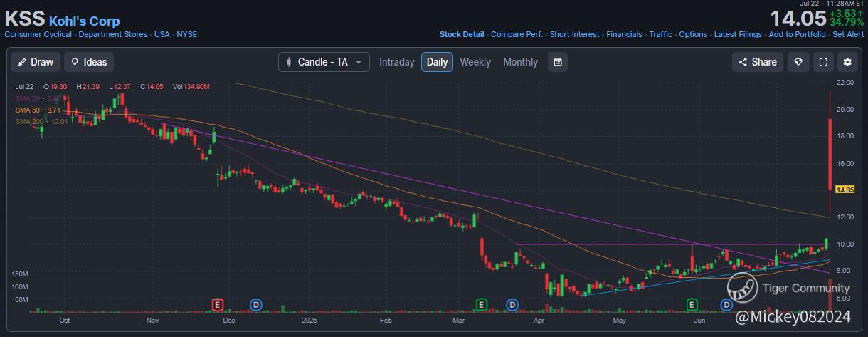Open the Department Stores industry link
Image resolution: width=868 pixels, height=337 pixels.
(x=113, y=34)
